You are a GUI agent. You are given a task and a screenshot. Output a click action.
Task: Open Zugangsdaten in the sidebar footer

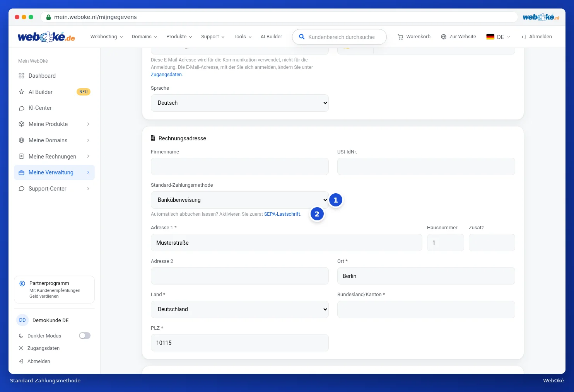39,348
